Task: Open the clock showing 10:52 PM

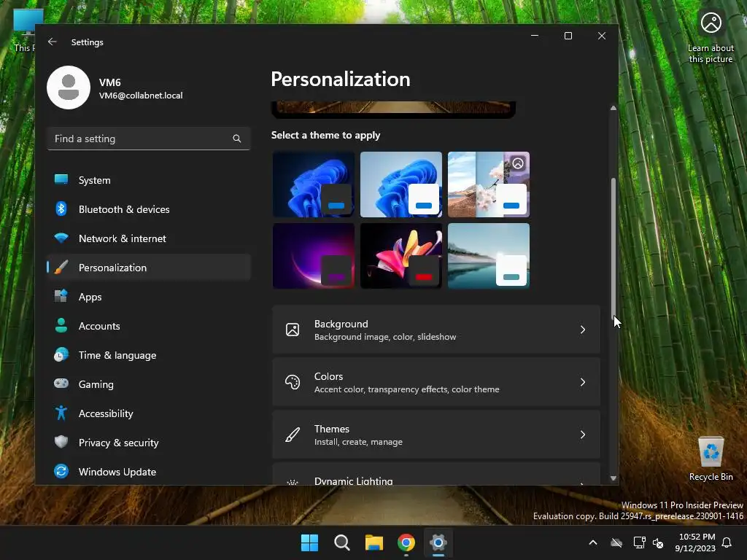Action: pyautogui.click(x=696, y=542)
